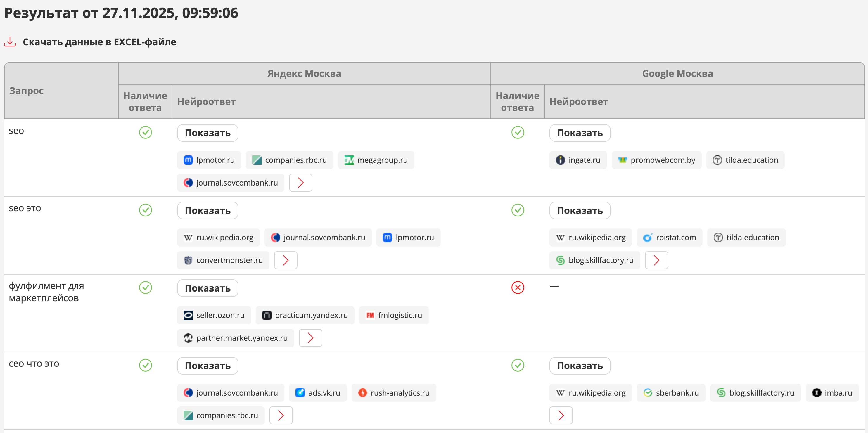Click the 'Яндекс Москва' column header
Viewport: 868px width, 433px height.
[x=304, y=73]
